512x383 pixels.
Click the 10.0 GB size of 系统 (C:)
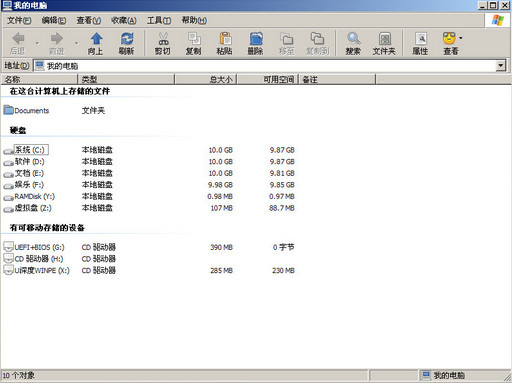coord(221,150)
